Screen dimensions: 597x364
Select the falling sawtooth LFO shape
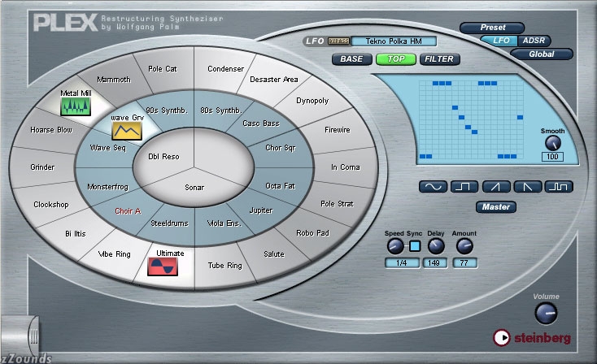click(528, 187)
